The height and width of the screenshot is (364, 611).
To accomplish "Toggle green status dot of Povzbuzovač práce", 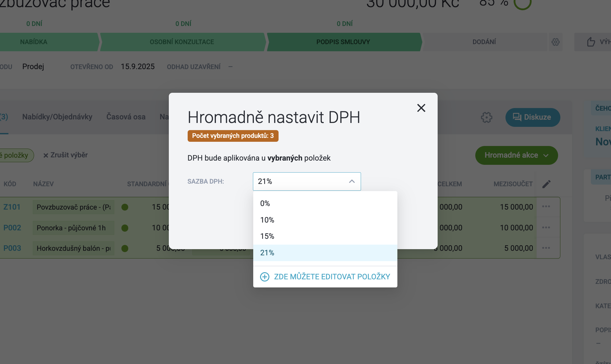I will [x=125, y=207].
